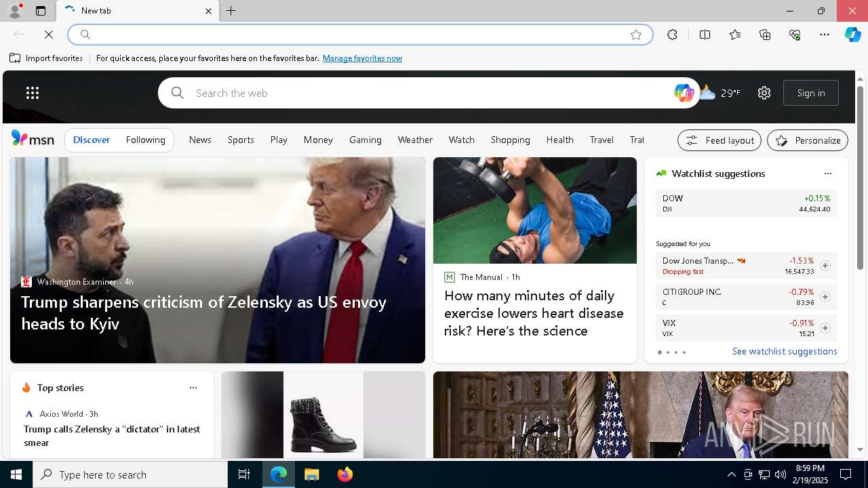Open Watchlist suggestions more options
Screen dimensions: 868x488
click(x=828, y=174)
